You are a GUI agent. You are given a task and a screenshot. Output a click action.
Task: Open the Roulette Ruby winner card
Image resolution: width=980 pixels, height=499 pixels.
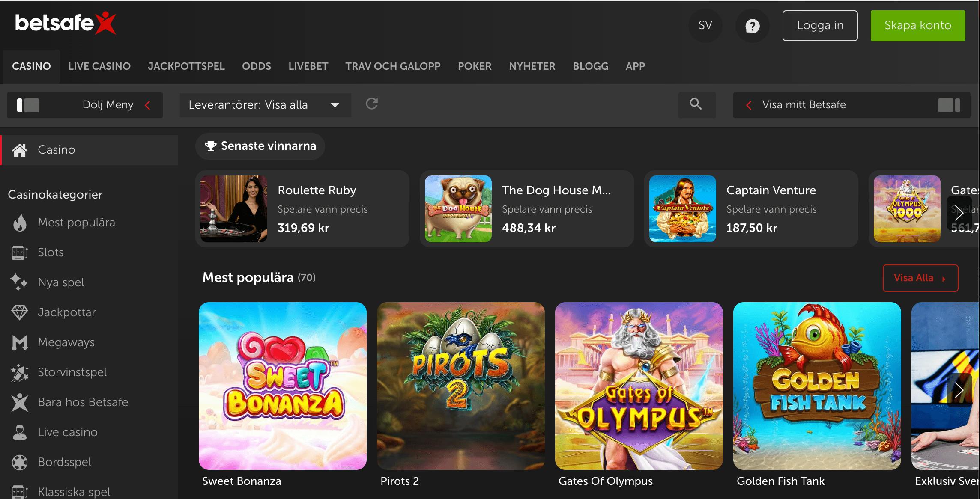point(302,209)
